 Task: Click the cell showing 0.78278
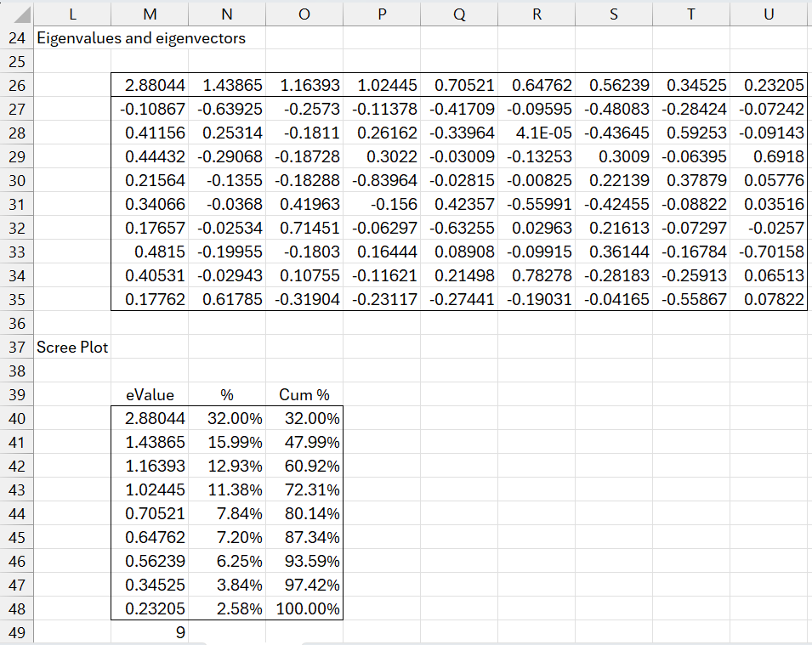coord(537,276)
